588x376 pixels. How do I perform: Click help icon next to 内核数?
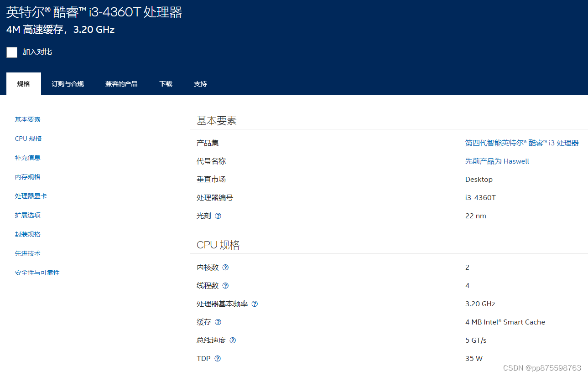click(225, 268)
